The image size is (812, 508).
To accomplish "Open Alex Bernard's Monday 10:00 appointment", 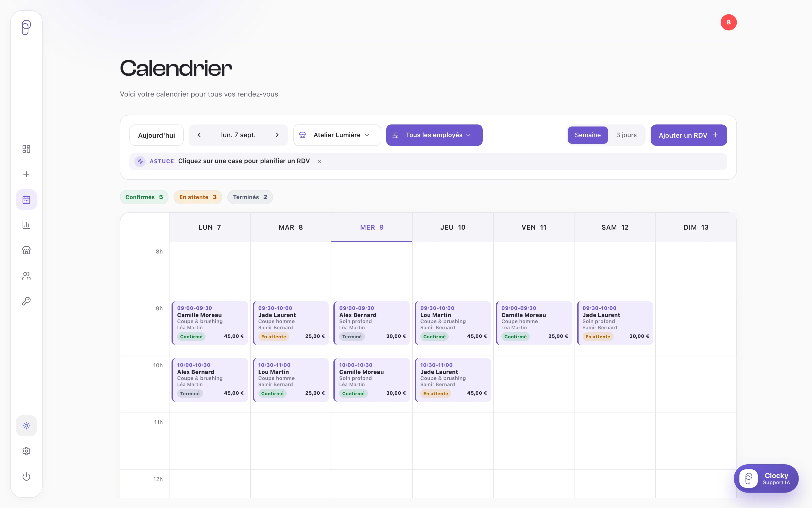I will coord(210,380).
